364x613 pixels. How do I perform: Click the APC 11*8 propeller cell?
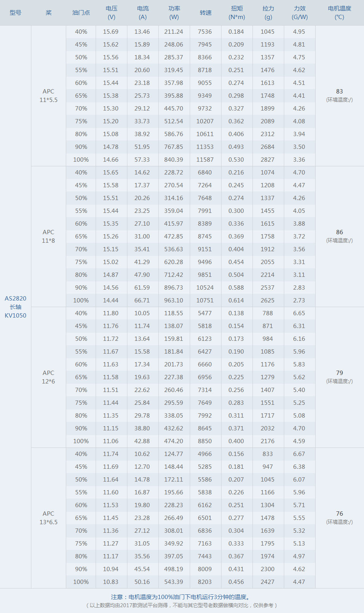click(48, 236)
